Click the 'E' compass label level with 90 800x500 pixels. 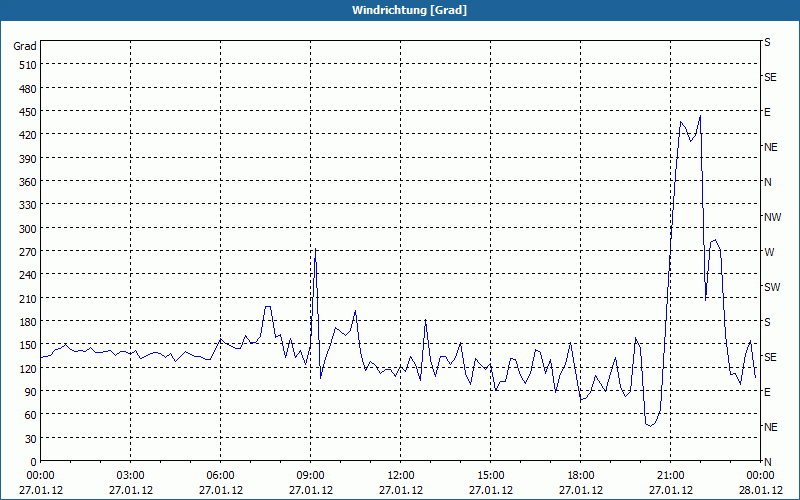767,392
